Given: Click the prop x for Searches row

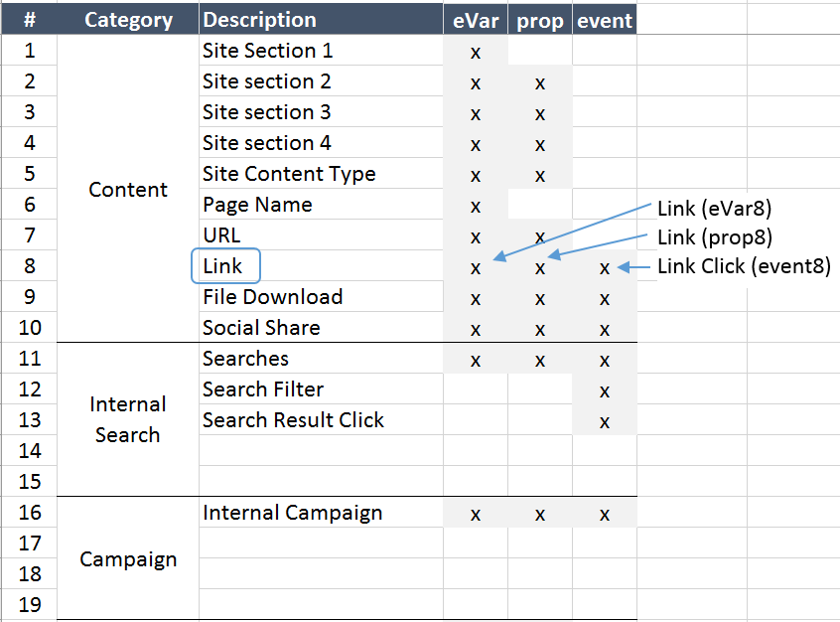Looking at the screenshot, I should pos(540,361).
